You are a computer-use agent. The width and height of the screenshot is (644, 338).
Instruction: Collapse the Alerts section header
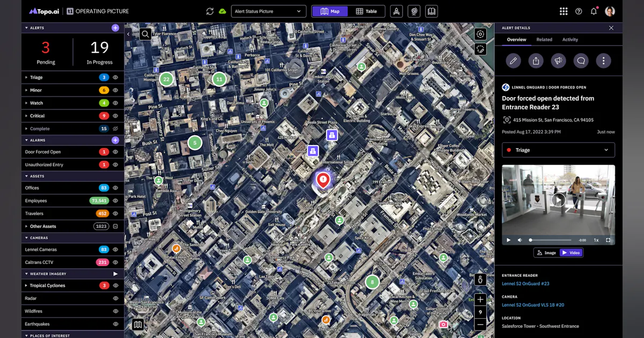coord(26,28)
